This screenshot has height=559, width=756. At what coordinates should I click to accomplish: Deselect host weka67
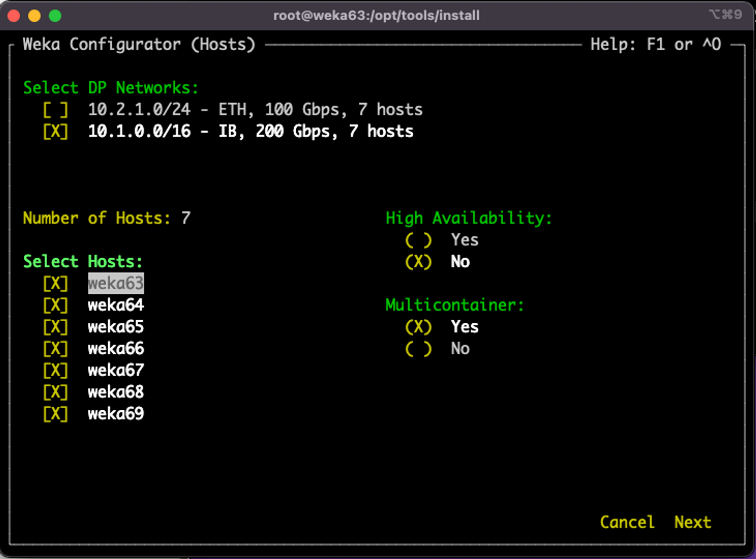click(x=55, y=370)
